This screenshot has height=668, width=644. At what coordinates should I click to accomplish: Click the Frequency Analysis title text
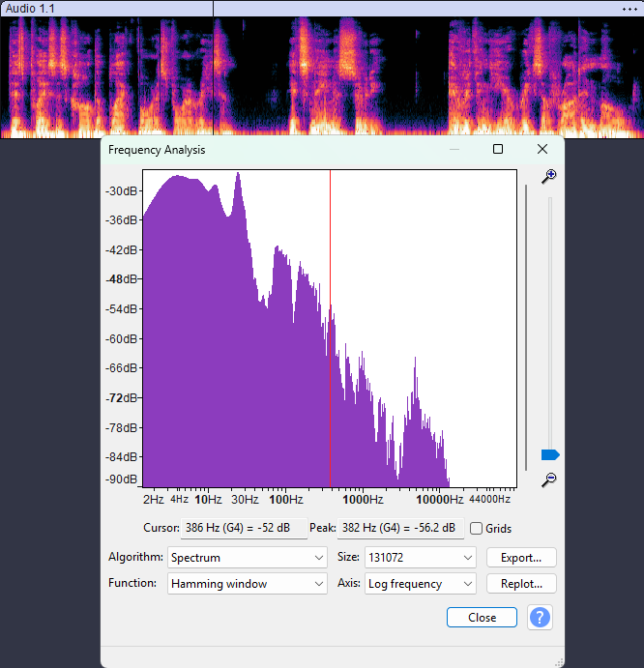[157, 150]
